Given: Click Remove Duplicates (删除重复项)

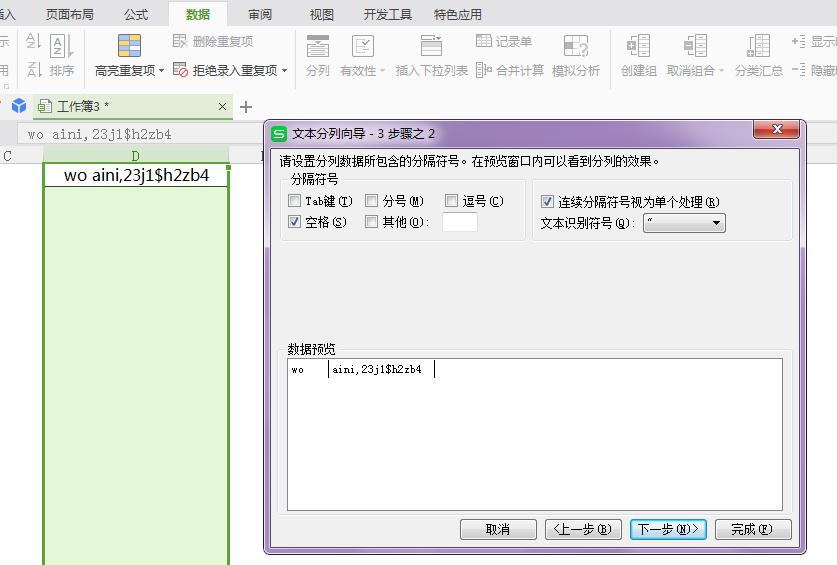Looking at the screenshot, I should tap(213, 41).
